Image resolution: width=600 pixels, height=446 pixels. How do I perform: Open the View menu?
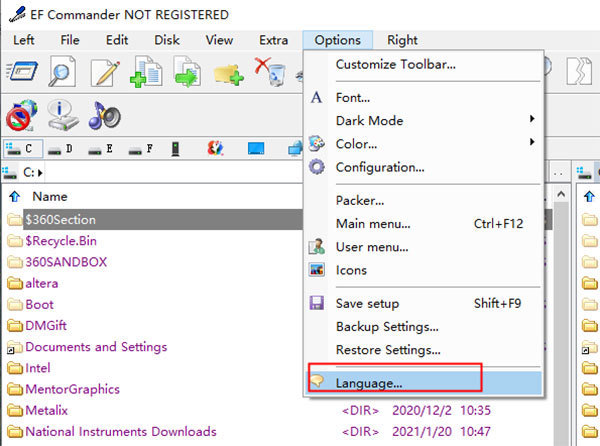click(219, 40)
